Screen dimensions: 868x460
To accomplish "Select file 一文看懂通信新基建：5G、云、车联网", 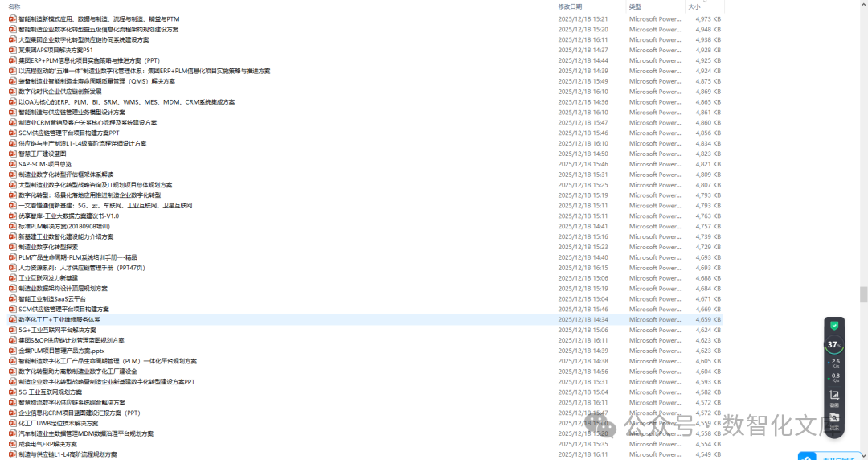I will [105, 206].
